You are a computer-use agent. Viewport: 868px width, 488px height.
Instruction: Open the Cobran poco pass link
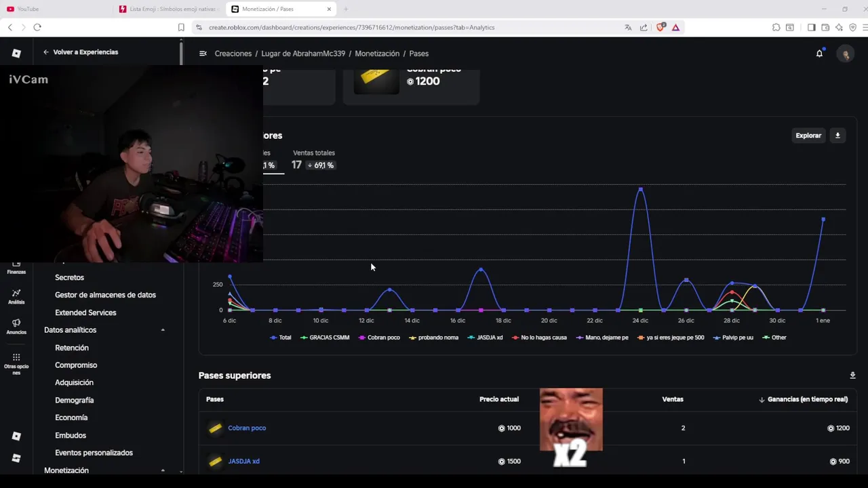[247, 428]
